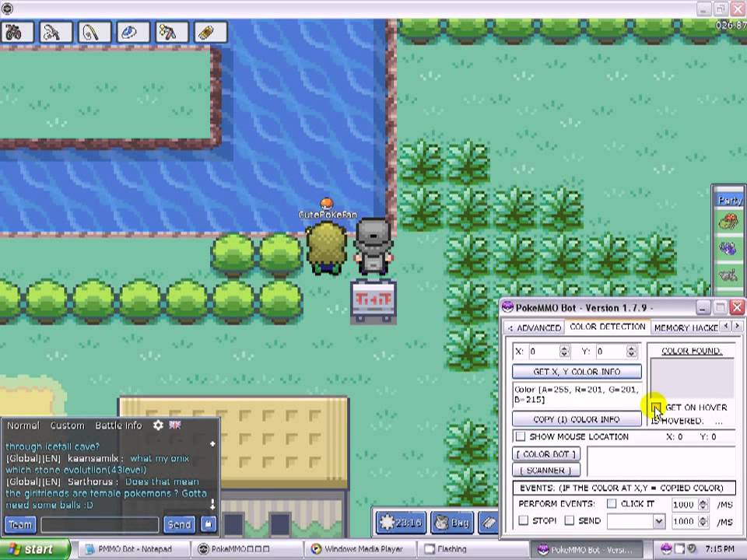This screenshot has width=747, height=560.
Task: Tick the SEND event checkbox
Action: (x=570, y=520)
